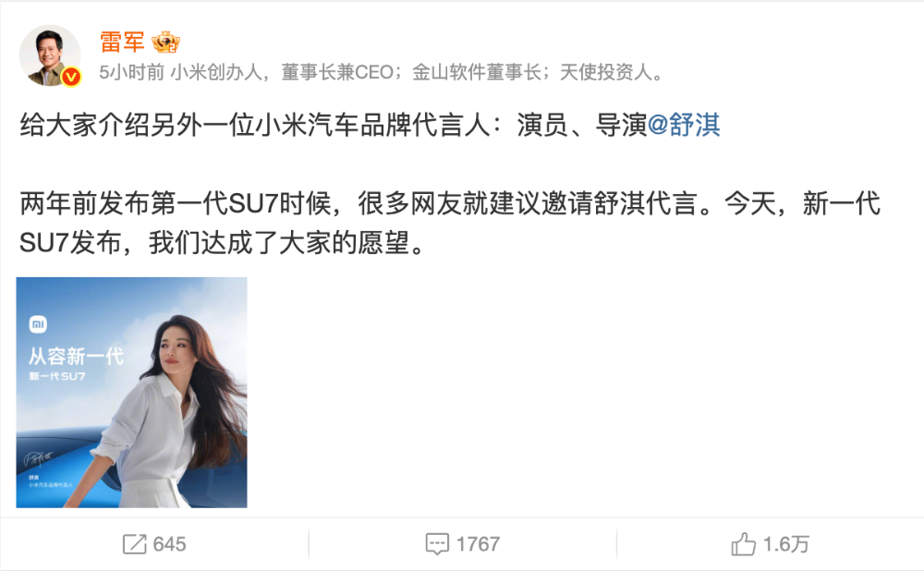The width and height of the screenshot is (924, 571).
Task: Open the poster's profile avatar photo
Action: click(50, 55)
